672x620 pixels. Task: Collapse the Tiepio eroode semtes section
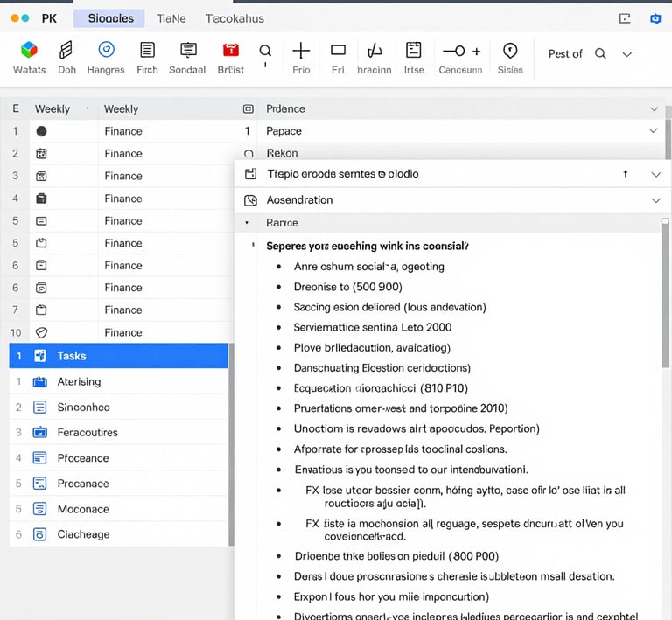click(655, 175)
